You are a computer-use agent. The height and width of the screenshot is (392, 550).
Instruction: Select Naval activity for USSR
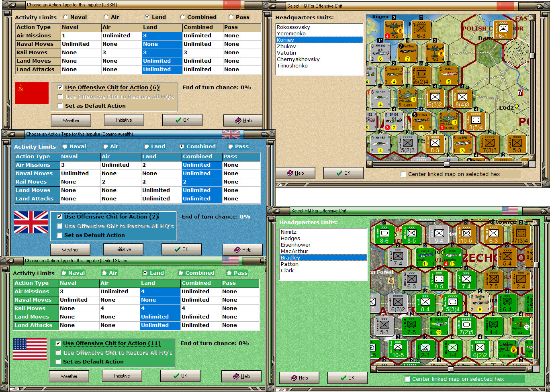(75, 17)
